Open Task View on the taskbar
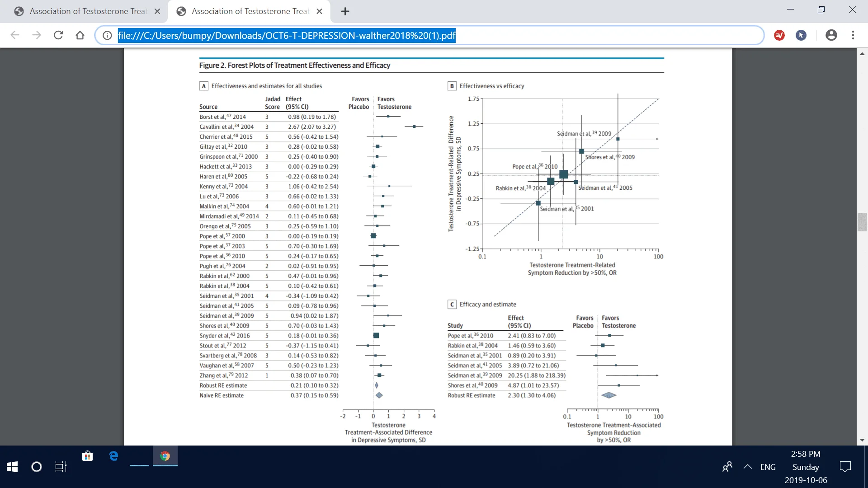868x488 pixels. coord(61,467)
